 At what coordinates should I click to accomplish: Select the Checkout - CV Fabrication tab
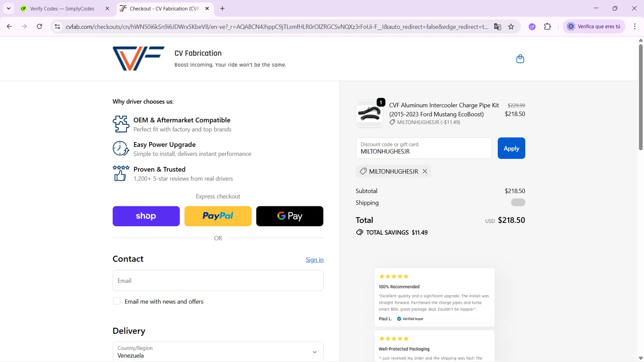coord(165,9)
